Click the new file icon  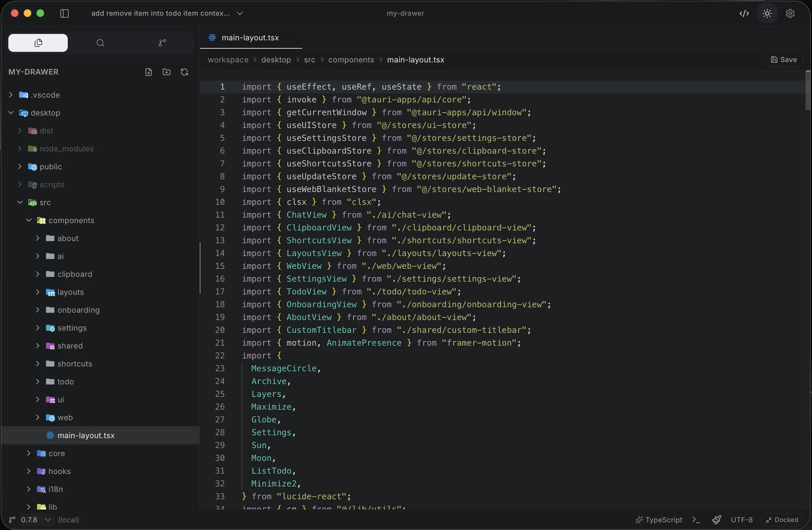pyautogui.click(x=148, y=72)
